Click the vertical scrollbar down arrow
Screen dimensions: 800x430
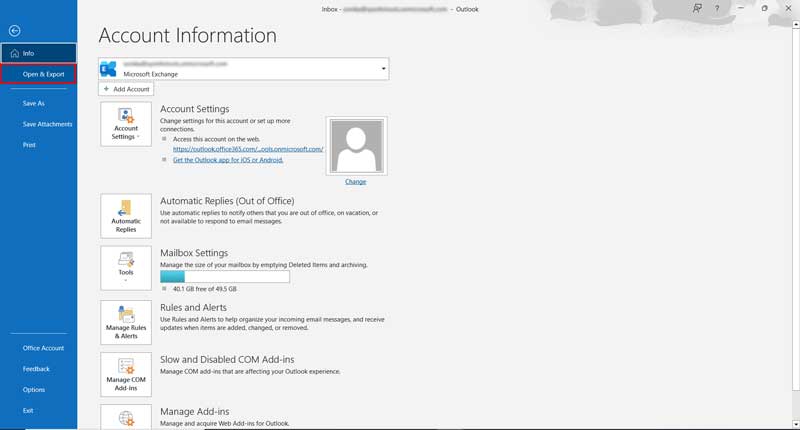[796, 424]
